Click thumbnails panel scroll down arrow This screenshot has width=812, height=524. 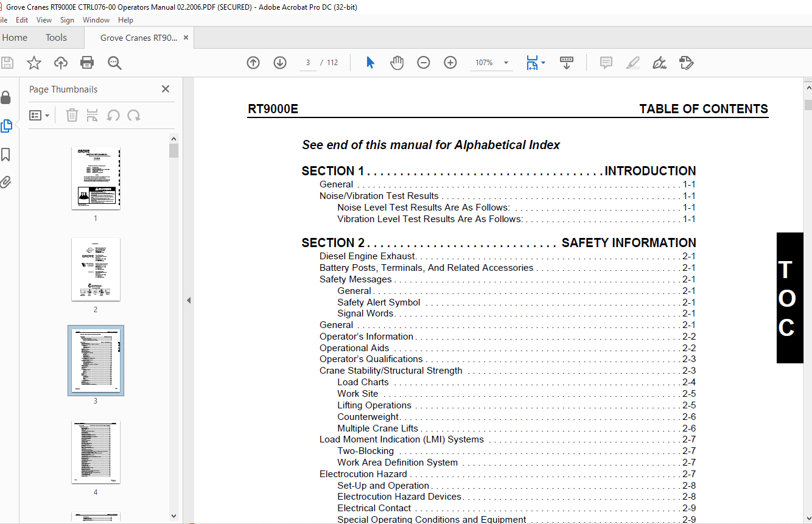[x=174, y=515]
